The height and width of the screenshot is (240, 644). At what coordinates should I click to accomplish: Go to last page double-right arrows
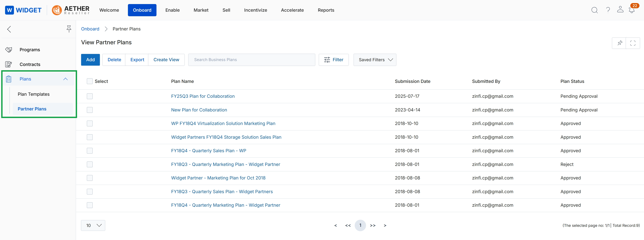coord(372,225)
